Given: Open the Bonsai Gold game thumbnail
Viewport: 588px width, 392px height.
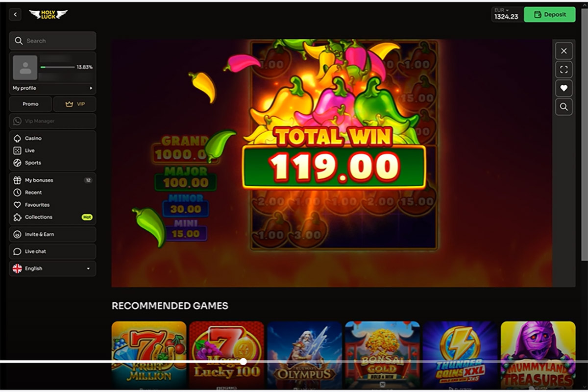Looking at the screenshot, I should [x=382, y=355].
